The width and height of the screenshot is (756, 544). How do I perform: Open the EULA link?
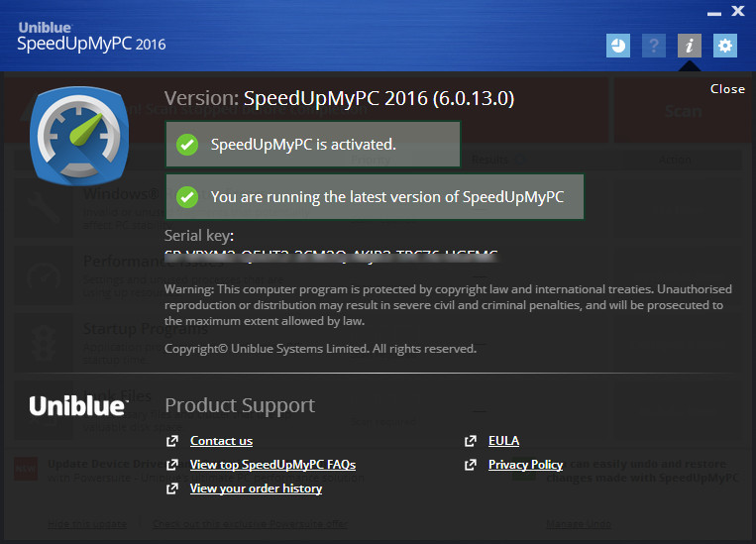pyautogui.click(x=504, y=441)
